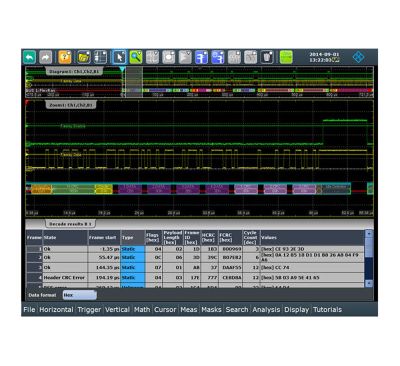Click the orange decoded frame header segment

pos(41,189)
